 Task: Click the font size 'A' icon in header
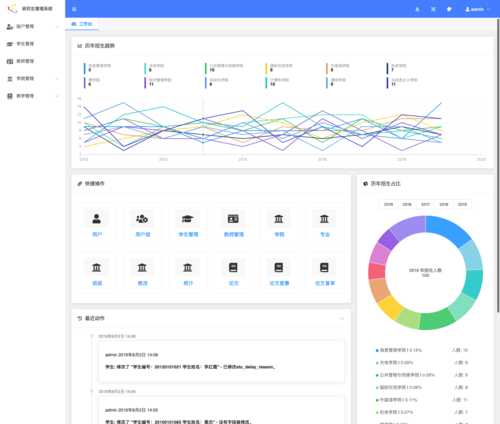coord(417,9)
